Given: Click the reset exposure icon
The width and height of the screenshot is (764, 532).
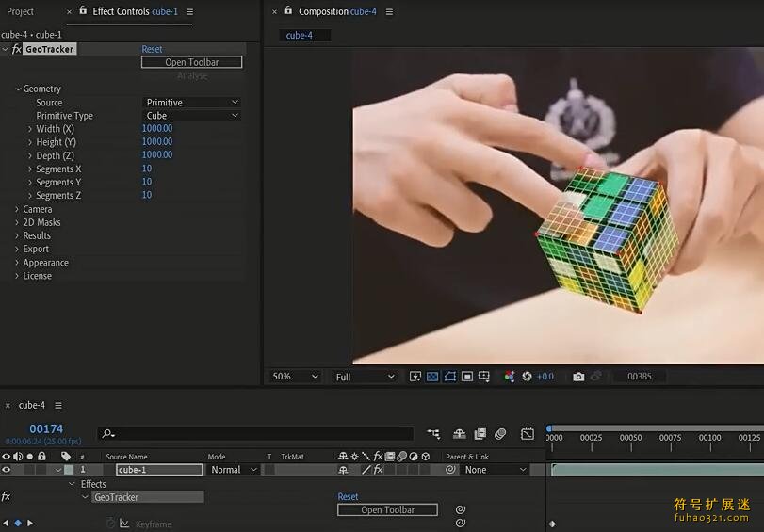Looking at the screenshot, I should coord(528,377).
